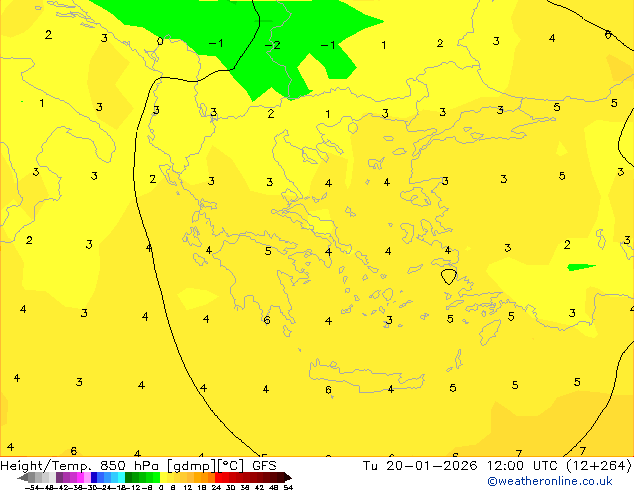Click the "-2" temperature value on the map
Image resolution: width=634 pixels, height=490 pixels.
tap(272, 45)
